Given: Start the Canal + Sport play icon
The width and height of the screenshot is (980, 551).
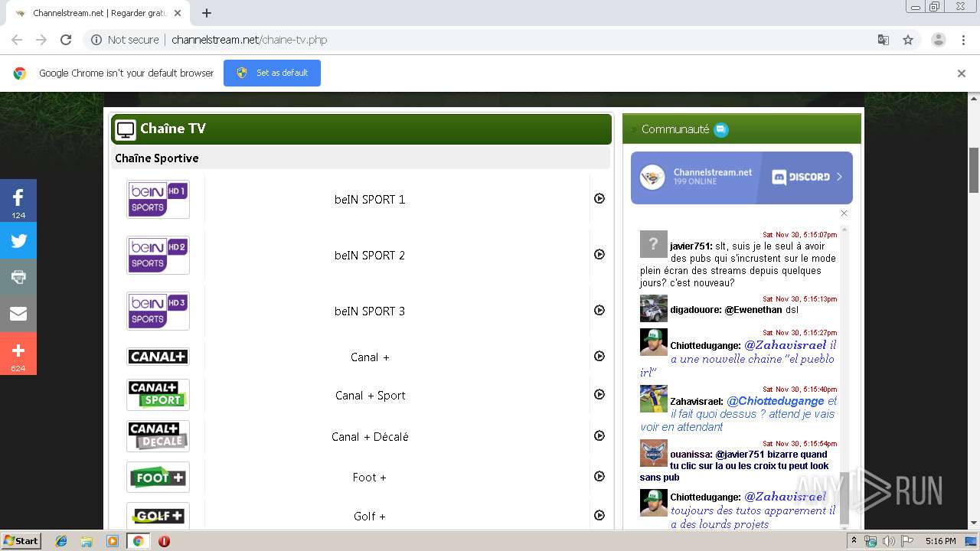Looking at the screenshot, I should point(599,394).
